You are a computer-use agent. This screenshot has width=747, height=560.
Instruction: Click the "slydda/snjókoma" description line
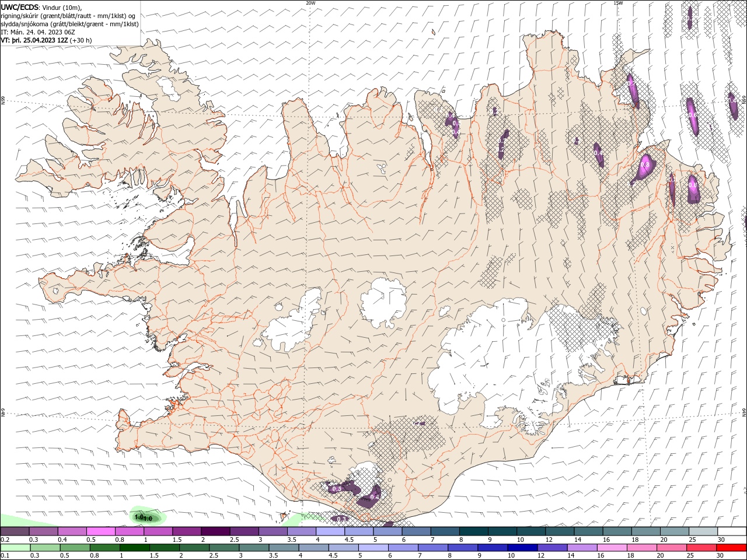coord(70,24)
